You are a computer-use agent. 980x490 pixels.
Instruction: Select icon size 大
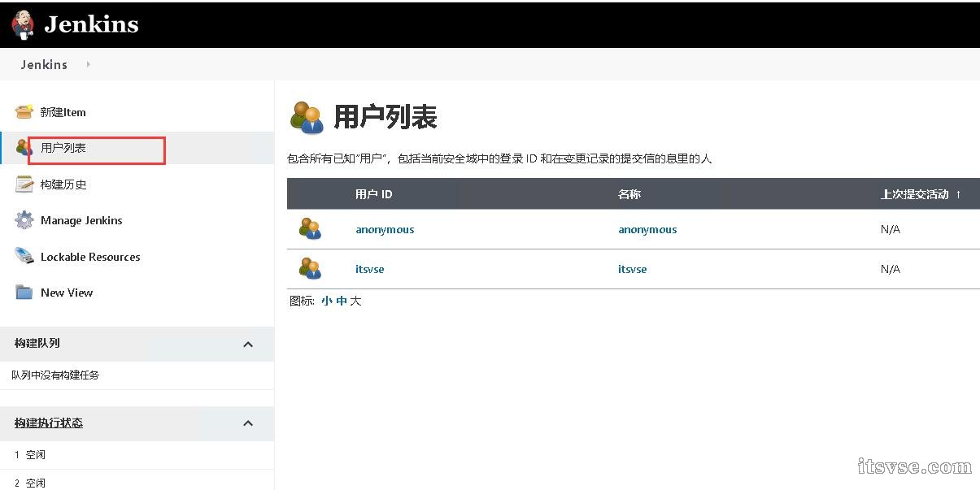point(355,301)
